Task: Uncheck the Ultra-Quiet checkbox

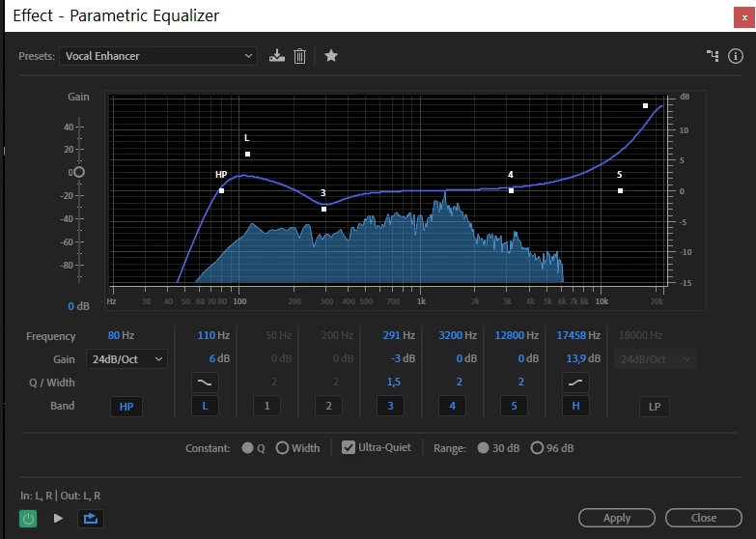Action: click(349, 447)
